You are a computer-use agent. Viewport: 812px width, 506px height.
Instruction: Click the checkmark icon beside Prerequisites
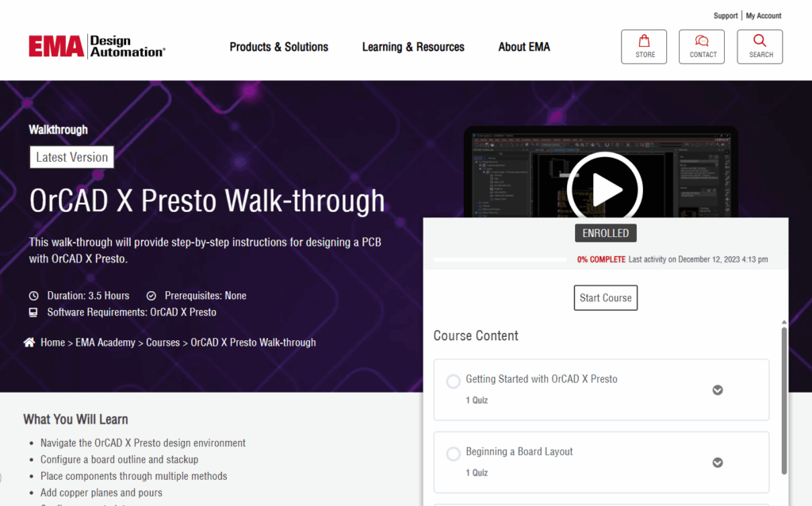[151, 295]
